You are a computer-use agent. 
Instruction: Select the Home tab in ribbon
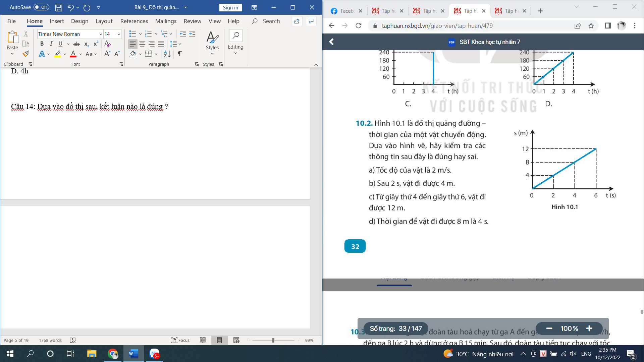click(x=35, y=21)
